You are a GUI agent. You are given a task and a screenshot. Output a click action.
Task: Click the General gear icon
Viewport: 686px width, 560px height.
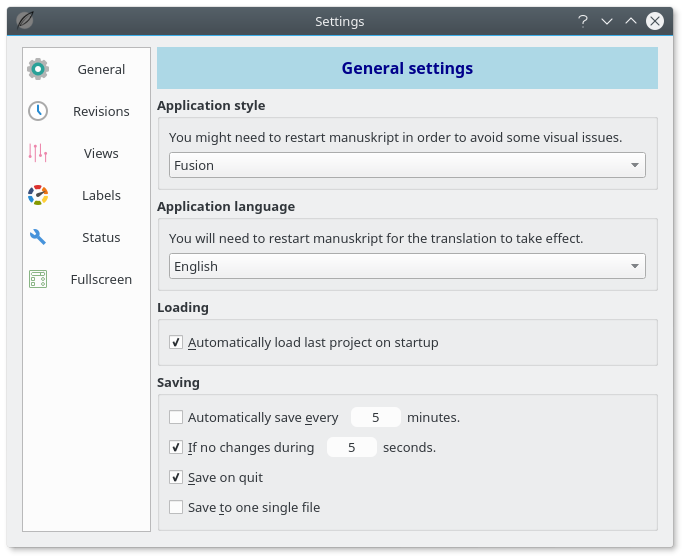click(38, 69)
